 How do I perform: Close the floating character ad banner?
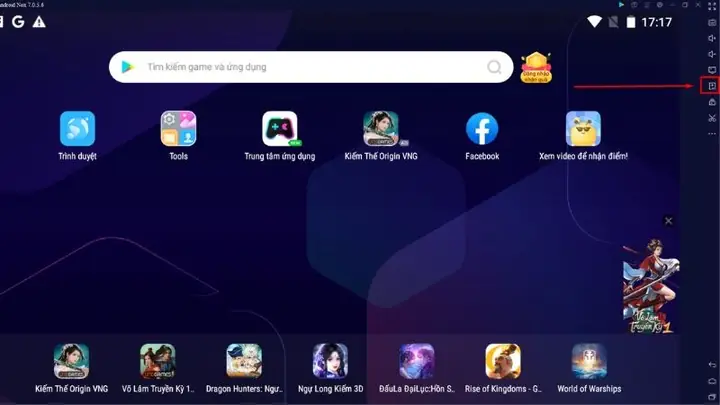[x=669, y=221]
